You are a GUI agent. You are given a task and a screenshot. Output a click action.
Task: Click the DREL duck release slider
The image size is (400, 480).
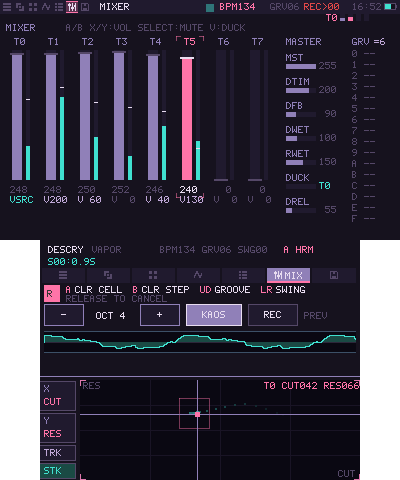(x=301, y=211)
